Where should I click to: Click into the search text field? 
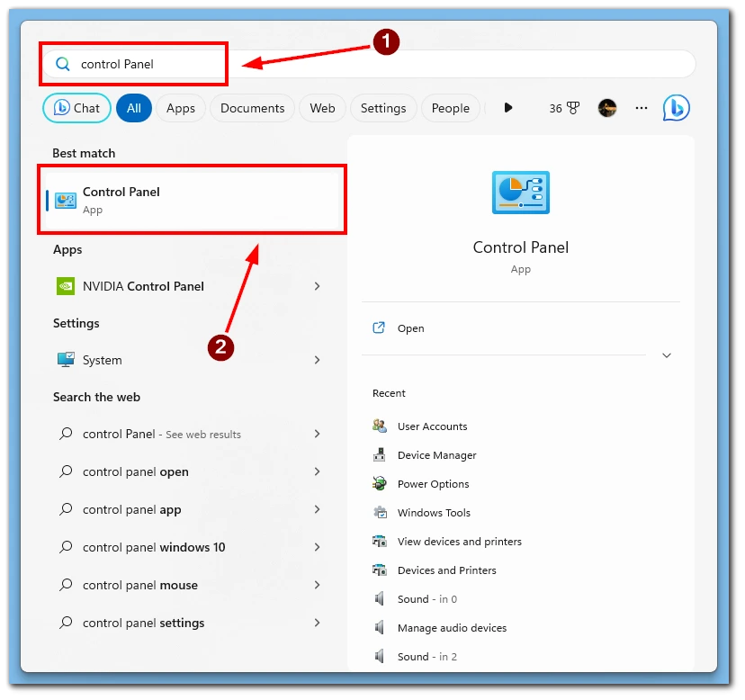(x=369, y=64)
